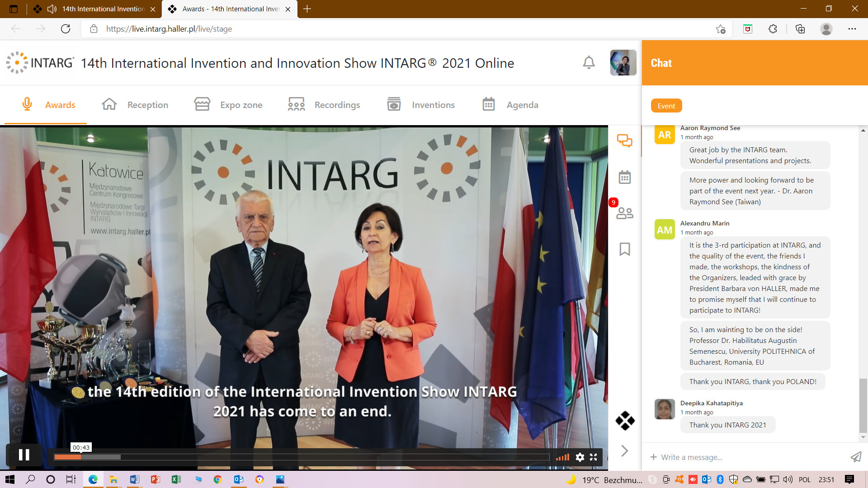Open Word from taskbar
The image size is (868, 488).
[x=134, y=479]
